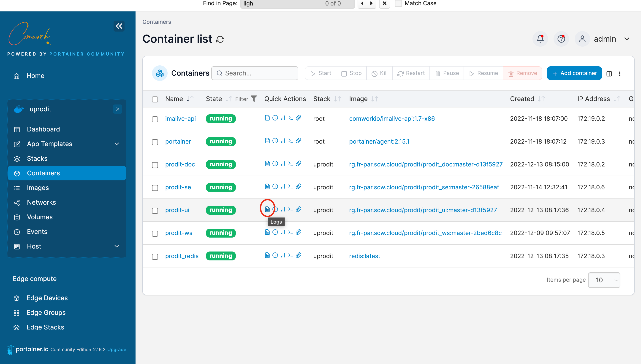The width and height of the screenshot is (641, 364).
Task: Open Items per page dropdown
Action: [604, 280]
